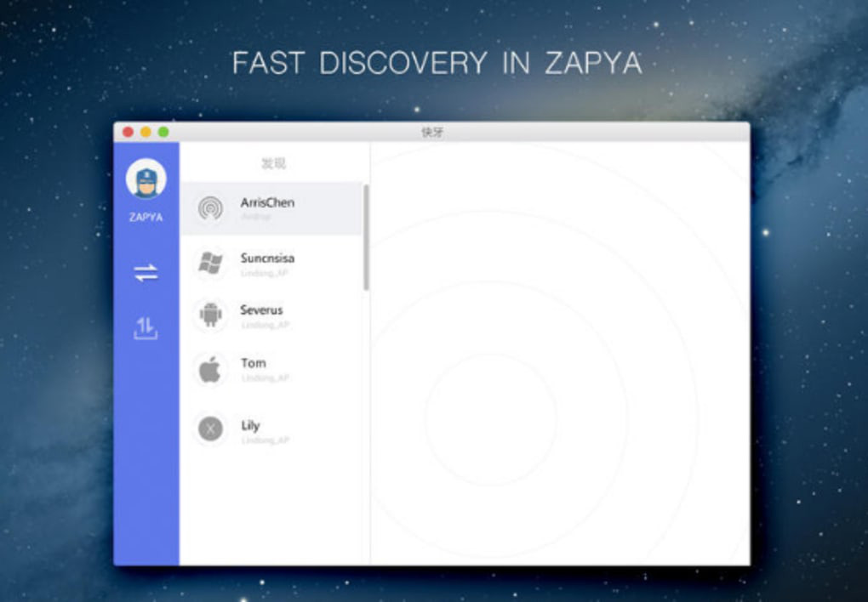Select Lily in the device list
This screenshot has height=602, width=868.
[x=250, y=425]
